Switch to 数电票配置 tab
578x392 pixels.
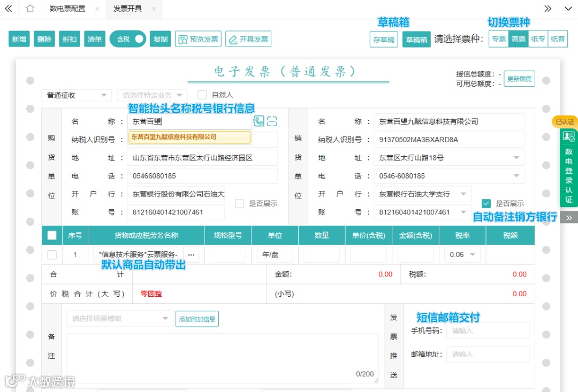67,9
